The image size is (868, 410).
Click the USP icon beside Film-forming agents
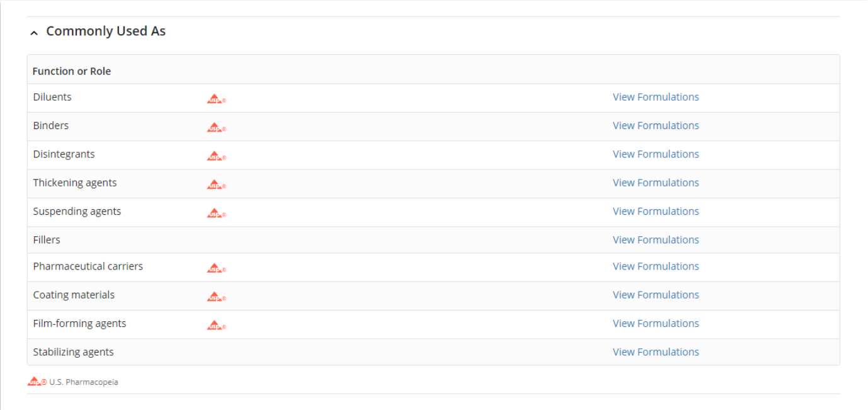(x=216, y=325)
